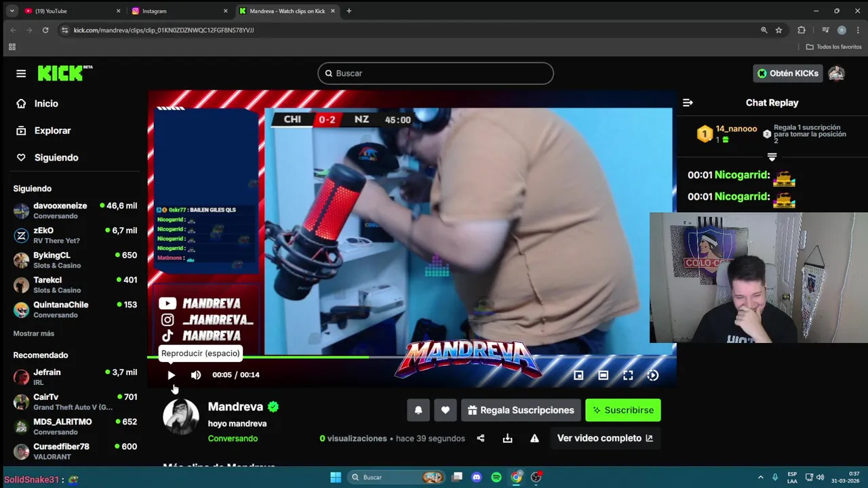Enter fullscreen on the clip player

click(628, 375)
